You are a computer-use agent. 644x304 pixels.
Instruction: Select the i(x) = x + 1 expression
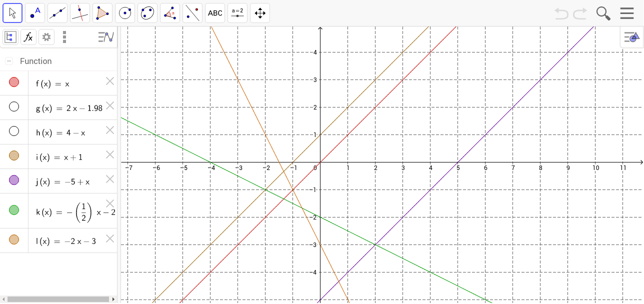click(59, 157)
